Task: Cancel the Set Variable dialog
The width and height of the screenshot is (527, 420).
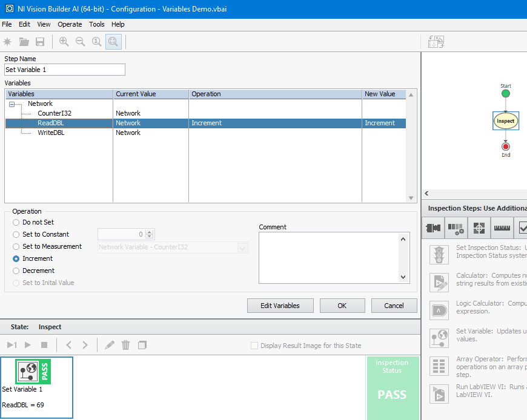Action: [394, 306]
